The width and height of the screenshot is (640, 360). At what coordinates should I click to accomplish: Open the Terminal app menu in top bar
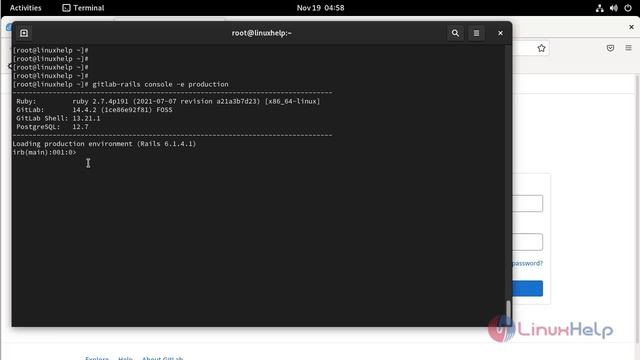[83, 8]
